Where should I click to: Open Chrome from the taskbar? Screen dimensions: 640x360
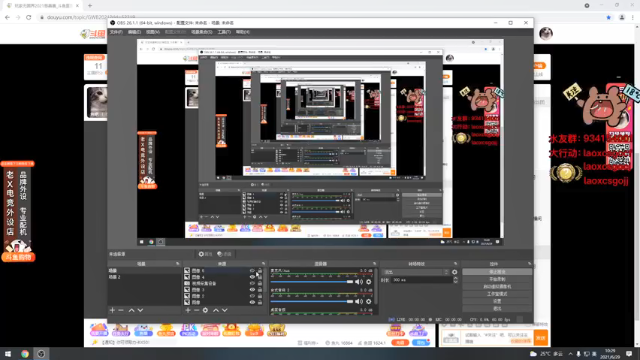(x=24, y=353)
